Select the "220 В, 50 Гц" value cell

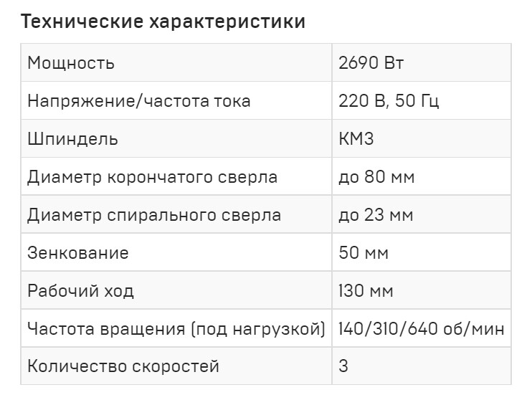pyautogui.click(x=389, y=101)
